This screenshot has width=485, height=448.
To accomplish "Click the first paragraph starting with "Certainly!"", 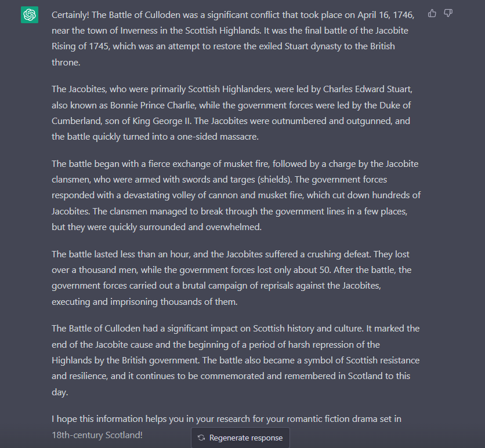I will click(x=233, y=39).
